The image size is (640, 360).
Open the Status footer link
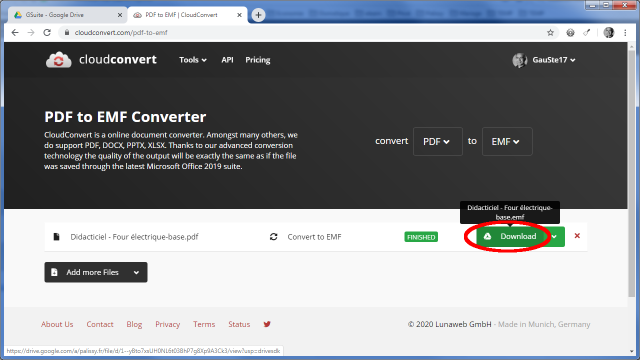(x=239, y=324)
